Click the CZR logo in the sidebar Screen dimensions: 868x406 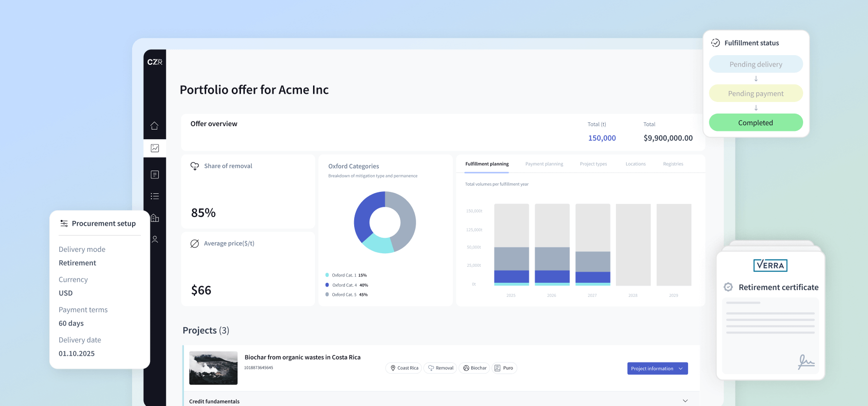pos(155,62)
